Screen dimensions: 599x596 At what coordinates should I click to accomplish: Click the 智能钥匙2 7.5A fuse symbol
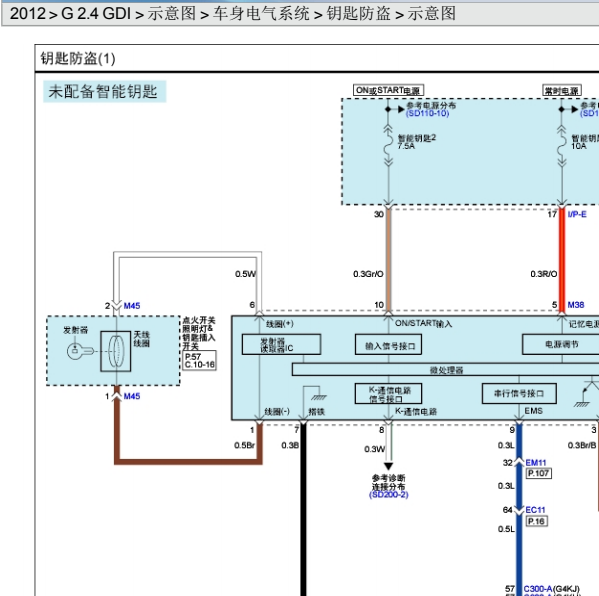point(389,147)
